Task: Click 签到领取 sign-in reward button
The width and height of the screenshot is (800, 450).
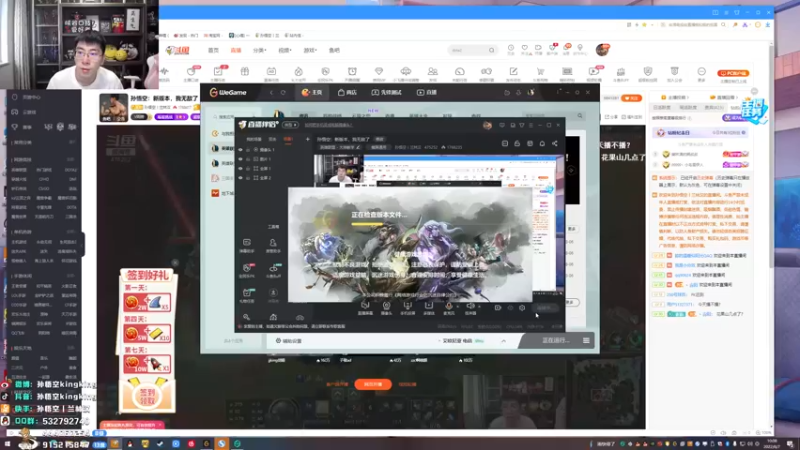Action: click(x=147, y=396)
